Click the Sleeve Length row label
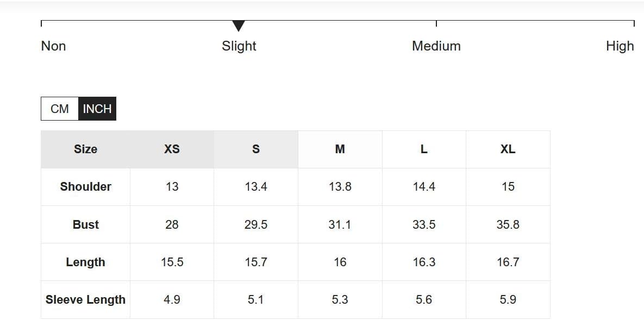Viewport: 644px width, 320px height. coord(85,299)
